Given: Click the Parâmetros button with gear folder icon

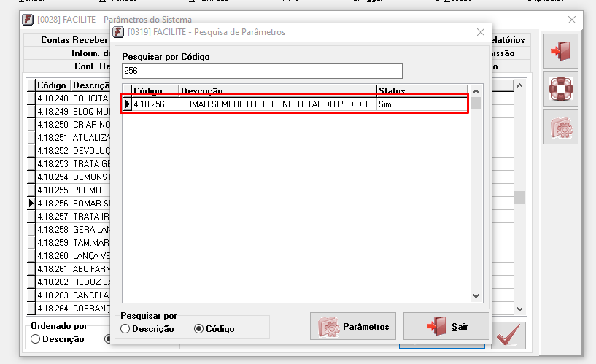Looking at the screenshot, I should point(353,326).
